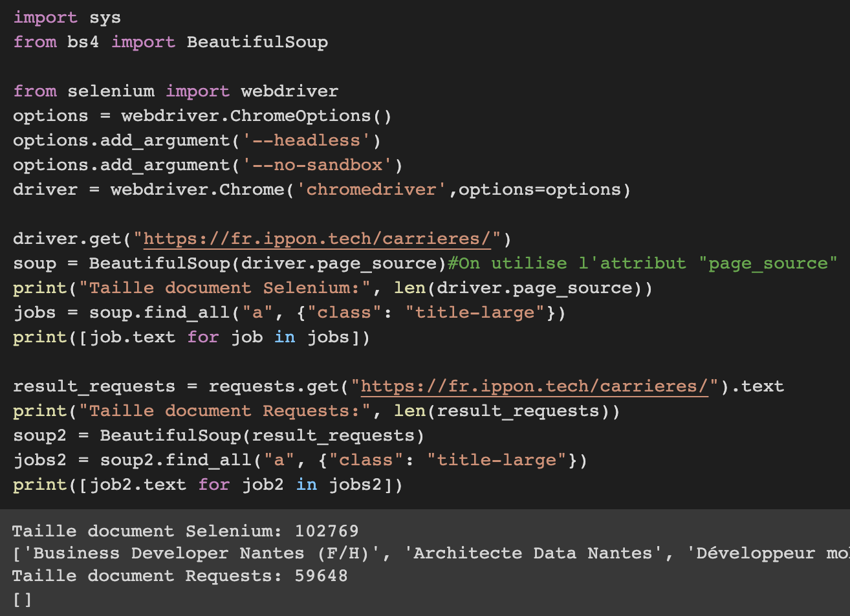The height and width of the screenshot is (616, 850).
Task: Select the result_requests variable name
Action: (94, 386)
